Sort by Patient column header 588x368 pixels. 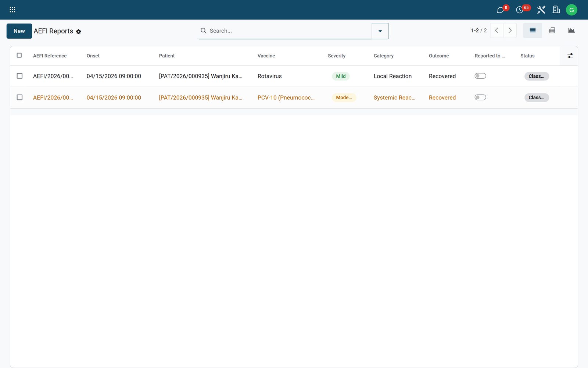(x=167, y=56)
